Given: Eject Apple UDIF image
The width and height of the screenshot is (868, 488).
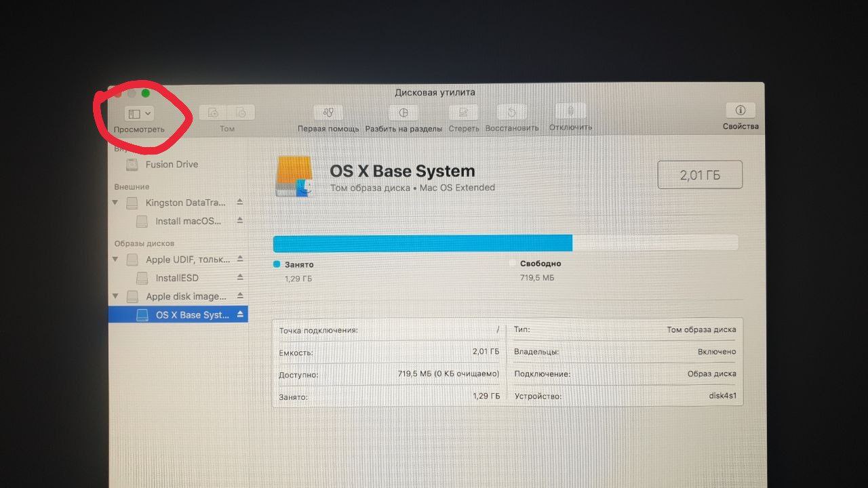Looking at the screenshot, I should [x=239, y=259].
